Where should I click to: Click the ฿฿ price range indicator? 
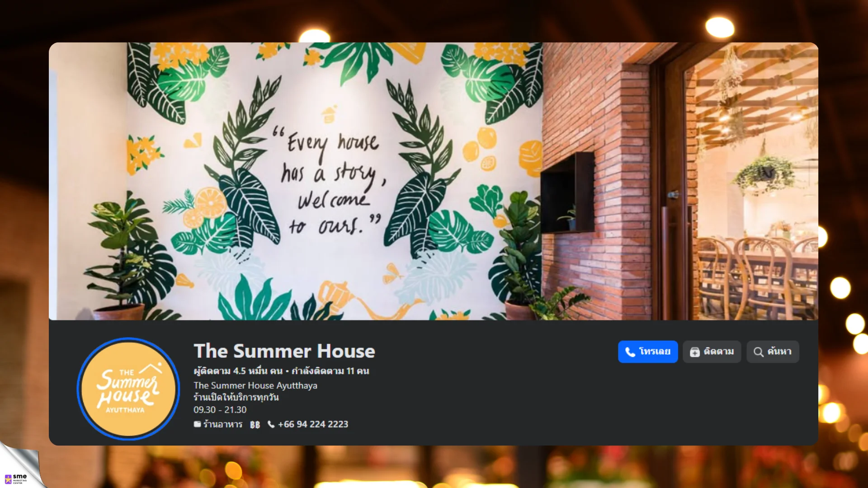tap(255, 425)
